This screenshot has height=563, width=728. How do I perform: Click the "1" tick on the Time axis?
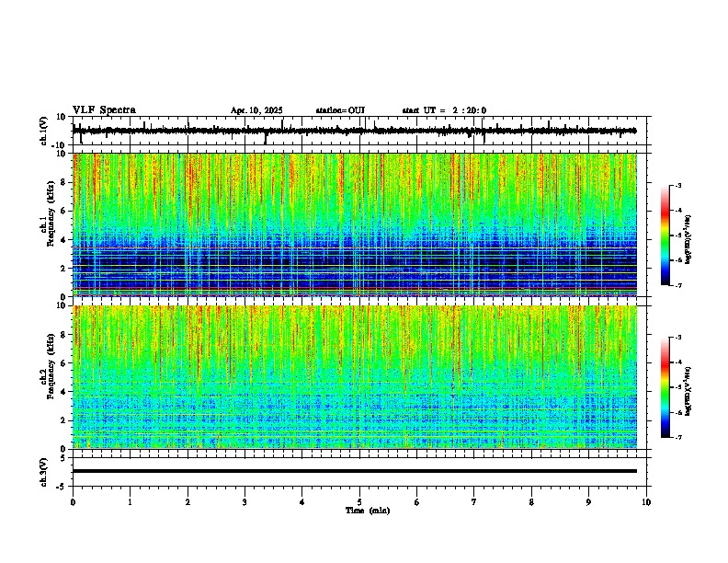(x=131, y=502)
